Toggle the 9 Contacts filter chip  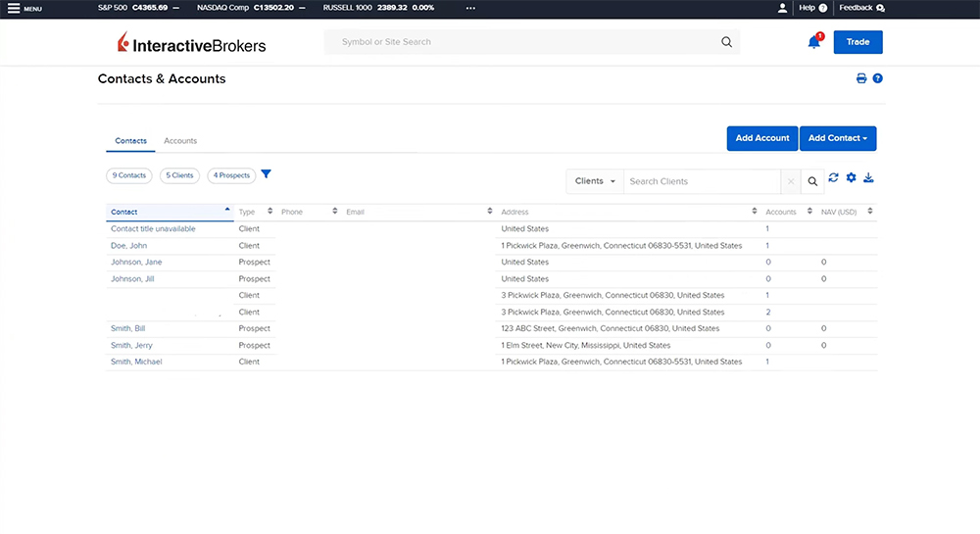coord(129,175)
